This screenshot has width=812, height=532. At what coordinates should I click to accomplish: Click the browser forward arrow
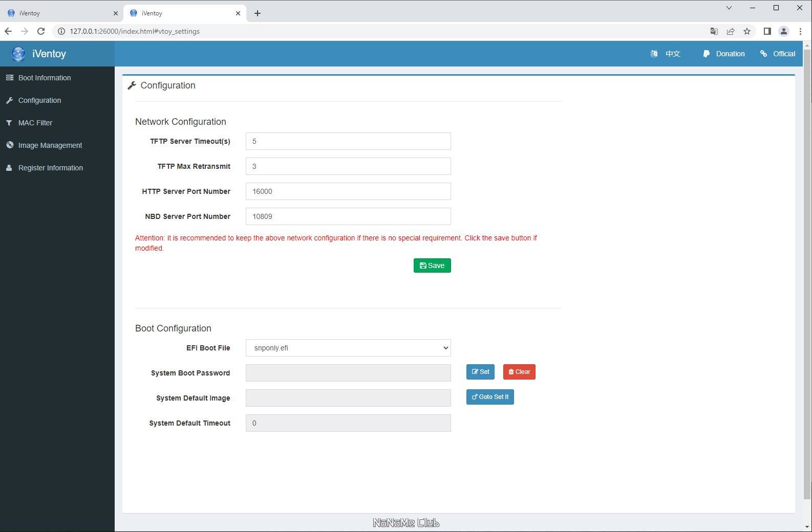25,31
